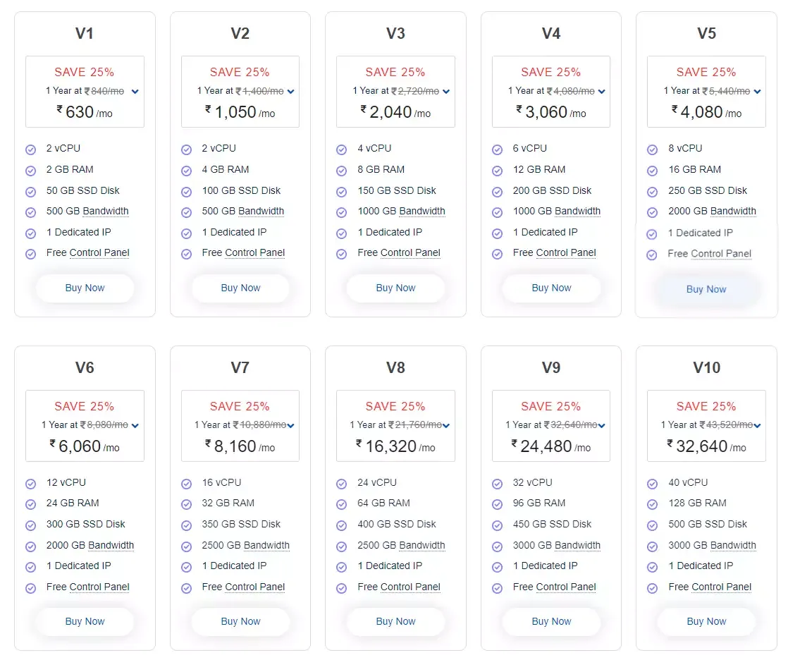
Task: Buy the V5 plan now
Action: tap(706, 289)
